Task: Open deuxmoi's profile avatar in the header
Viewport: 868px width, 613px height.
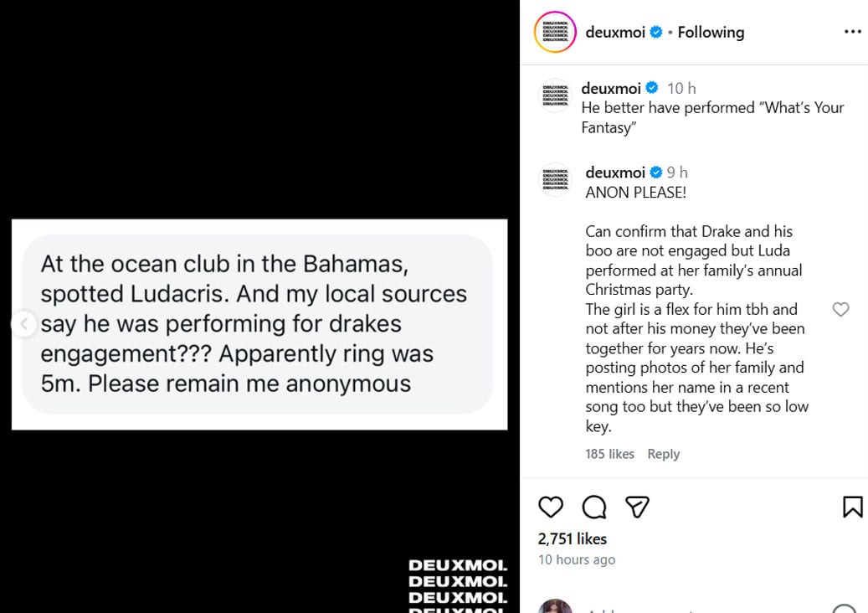Action: point(555,32)
